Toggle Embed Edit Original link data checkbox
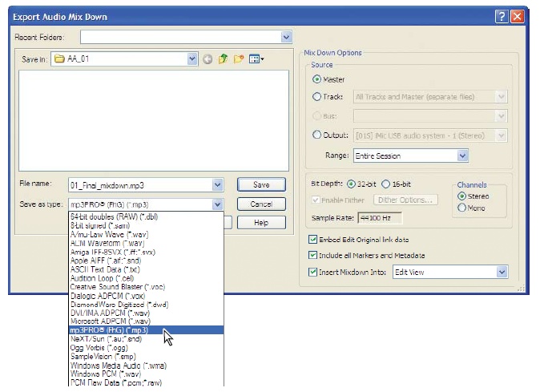The image size is (540, 392). click(312, 240)
